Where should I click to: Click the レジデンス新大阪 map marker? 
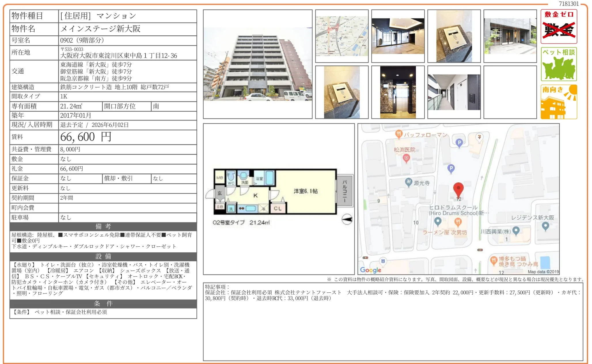[x=545, y=226]
